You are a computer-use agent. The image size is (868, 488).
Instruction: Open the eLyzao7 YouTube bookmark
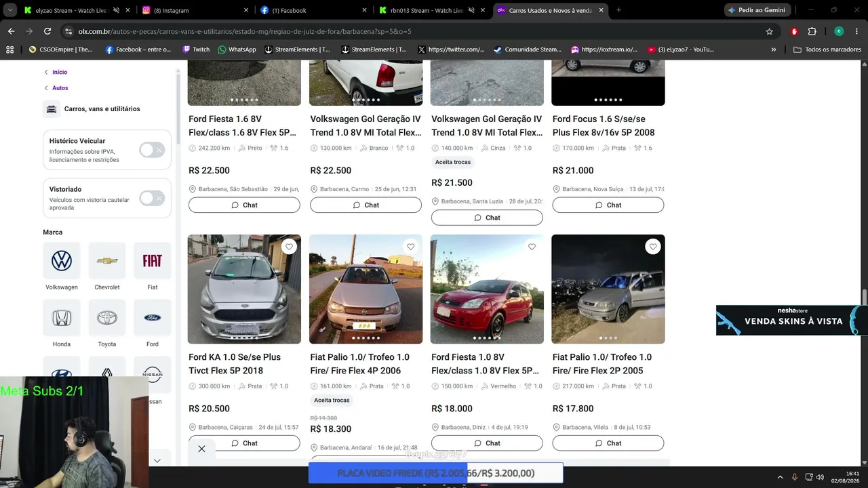tap(681, 49)
